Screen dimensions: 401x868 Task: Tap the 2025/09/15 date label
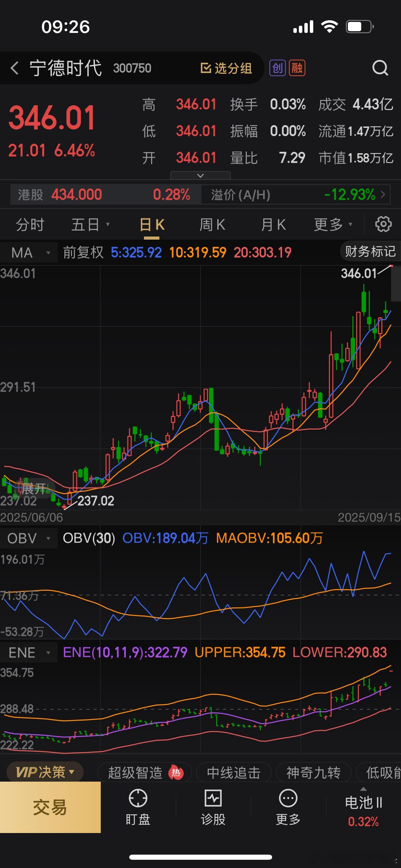click(x=369, y=517)
